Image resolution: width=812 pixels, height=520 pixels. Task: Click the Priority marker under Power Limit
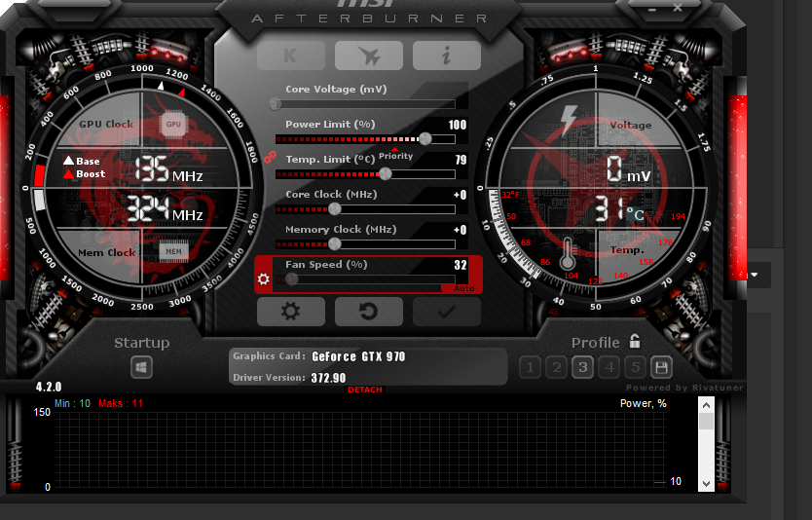point(395,155)
